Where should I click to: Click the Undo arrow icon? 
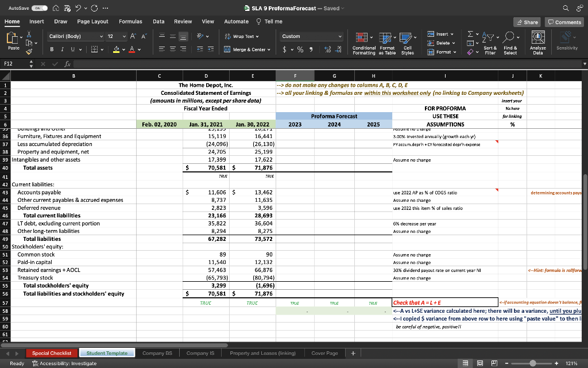click(x=78, y=8)
